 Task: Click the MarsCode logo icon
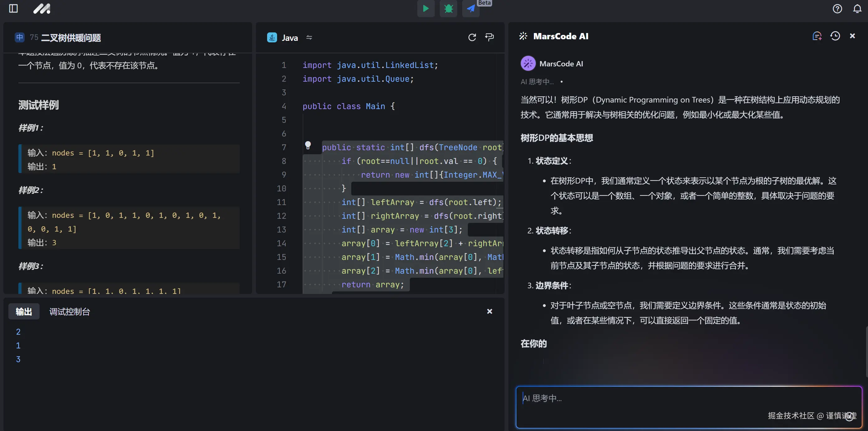click(x=42, y=8)
